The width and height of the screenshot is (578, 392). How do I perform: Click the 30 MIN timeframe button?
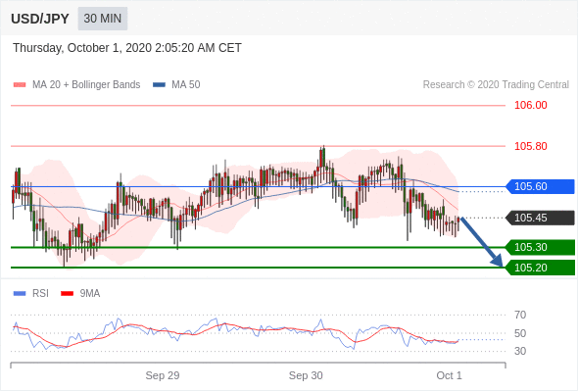tap(103, 19)
